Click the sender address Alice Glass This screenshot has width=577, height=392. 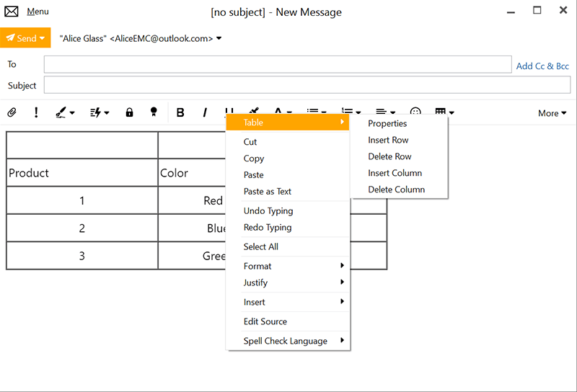[136, 38]
